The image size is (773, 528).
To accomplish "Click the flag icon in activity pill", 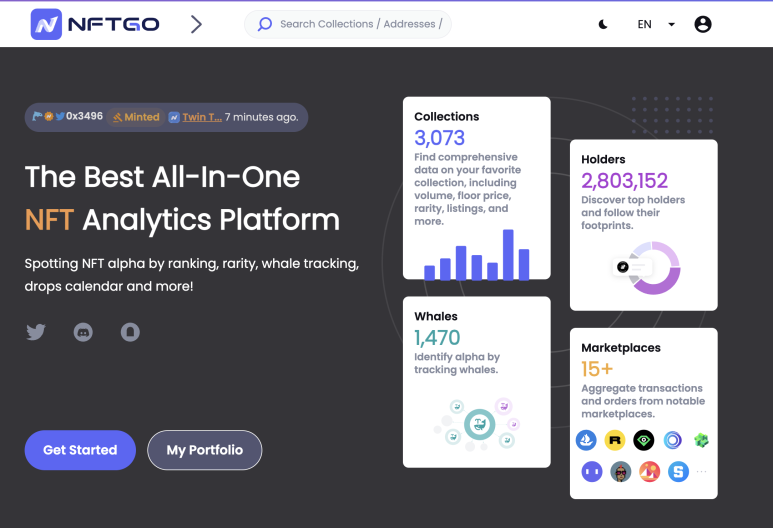I will [37, 116].
